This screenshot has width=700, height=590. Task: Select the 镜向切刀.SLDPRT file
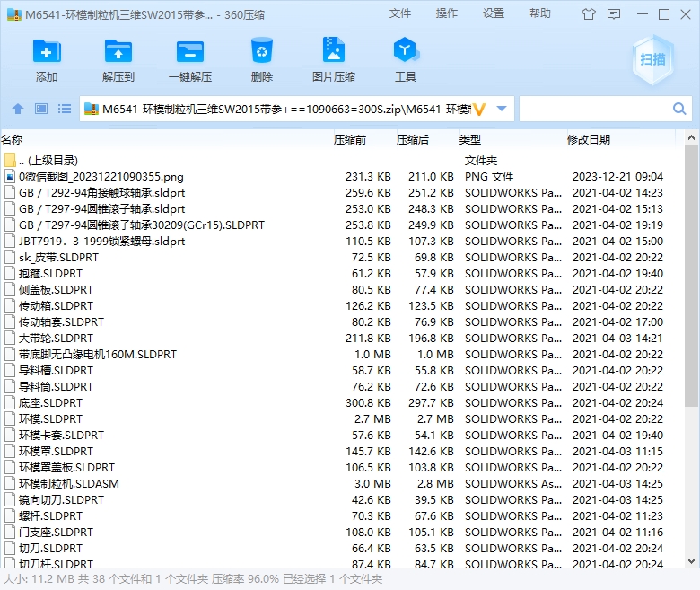342,499
